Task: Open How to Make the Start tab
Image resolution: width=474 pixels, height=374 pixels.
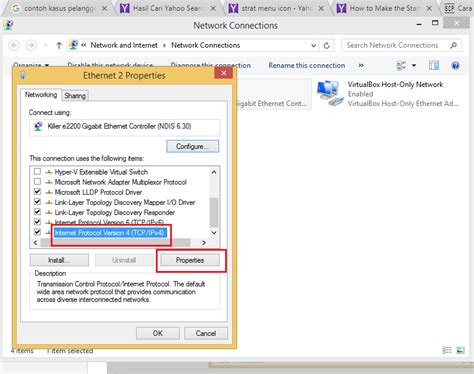Action: click(385, 8)
